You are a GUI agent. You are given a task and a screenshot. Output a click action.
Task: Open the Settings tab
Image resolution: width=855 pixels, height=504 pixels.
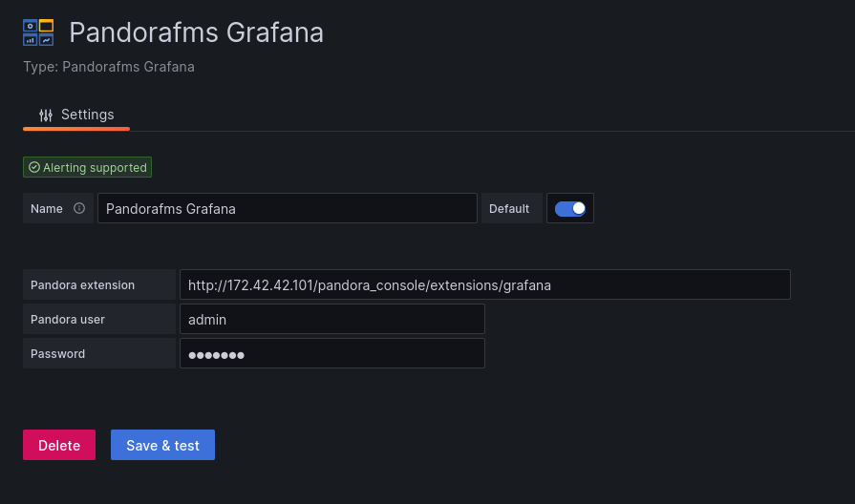pos(76,115)
